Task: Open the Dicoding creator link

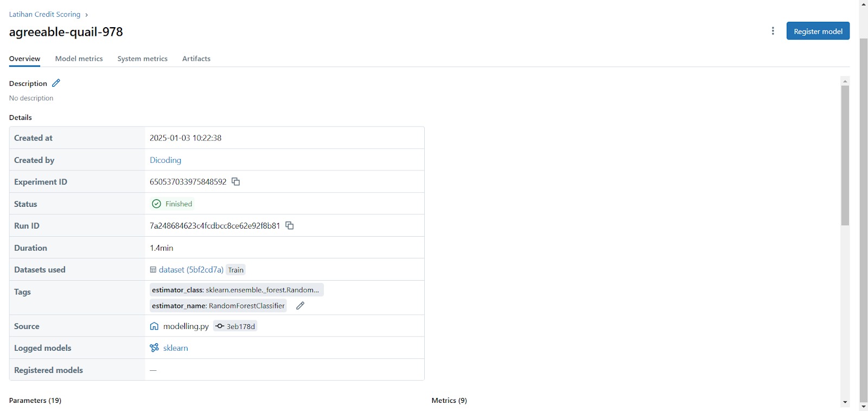Action: 165,160
